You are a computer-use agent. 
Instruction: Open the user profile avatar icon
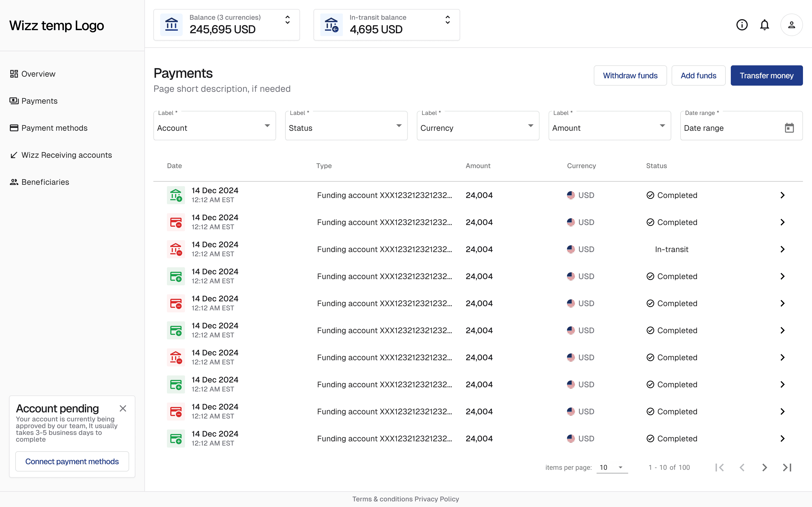(791, 25)
